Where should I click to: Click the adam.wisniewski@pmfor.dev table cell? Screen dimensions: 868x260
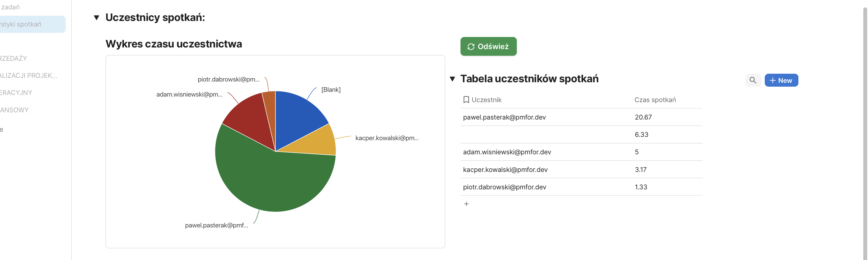pos(507,152)
